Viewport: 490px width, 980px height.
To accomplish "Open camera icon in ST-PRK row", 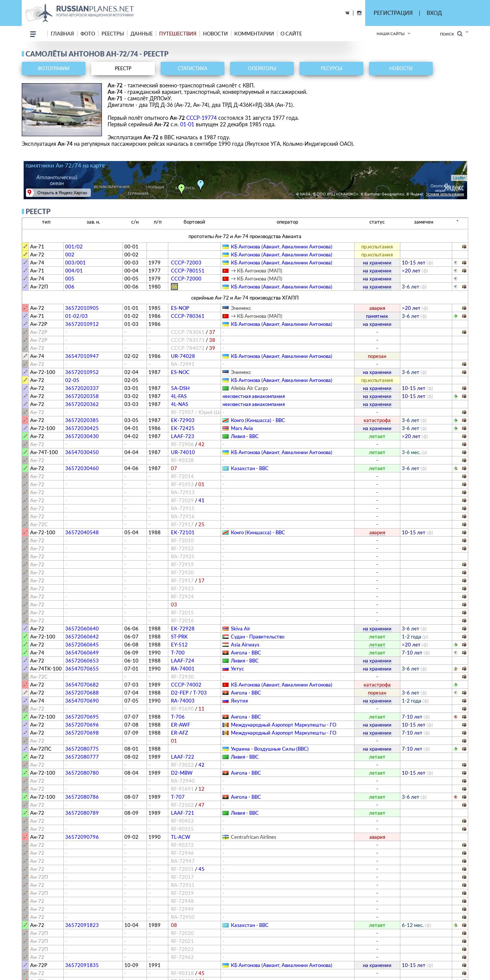I will tap(464, 637).
